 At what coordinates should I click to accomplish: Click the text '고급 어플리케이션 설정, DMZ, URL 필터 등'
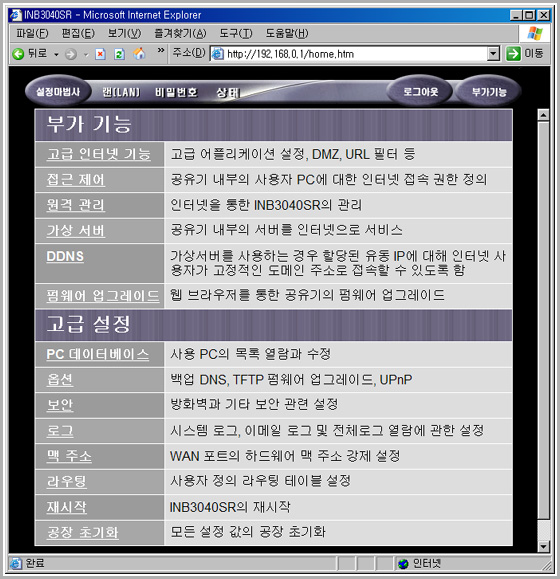point(293,154)
